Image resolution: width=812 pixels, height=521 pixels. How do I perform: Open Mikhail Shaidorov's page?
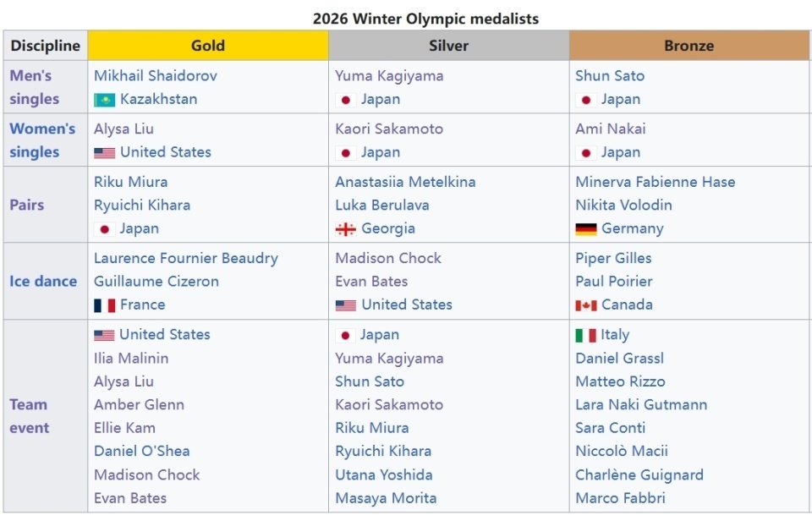click(x=155, y=76)
